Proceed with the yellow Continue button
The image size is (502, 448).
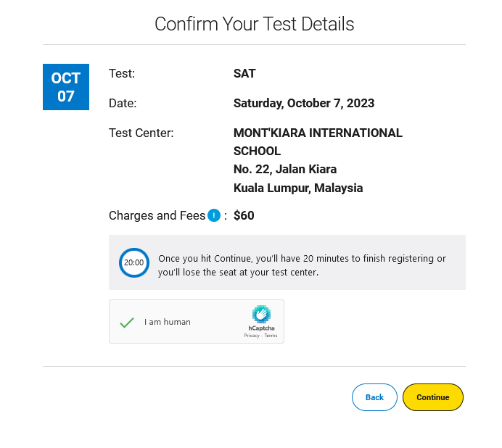[x=433, y=397]
